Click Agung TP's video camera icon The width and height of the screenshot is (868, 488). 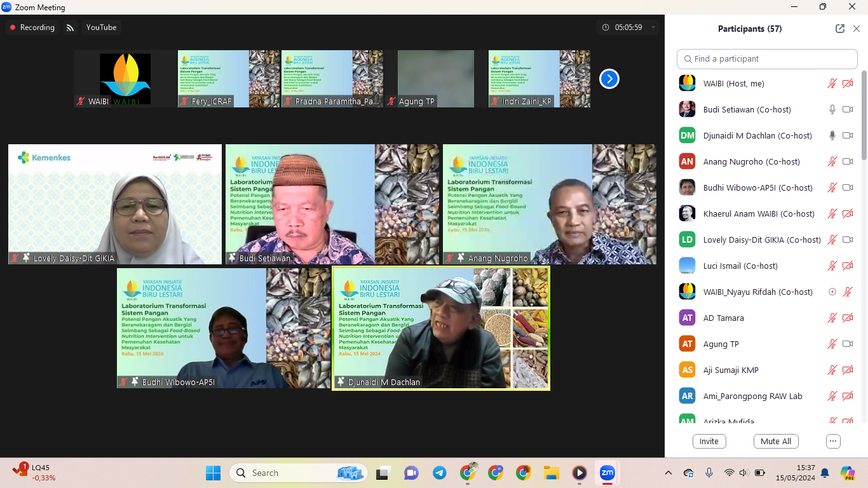(x=847, y=344)
